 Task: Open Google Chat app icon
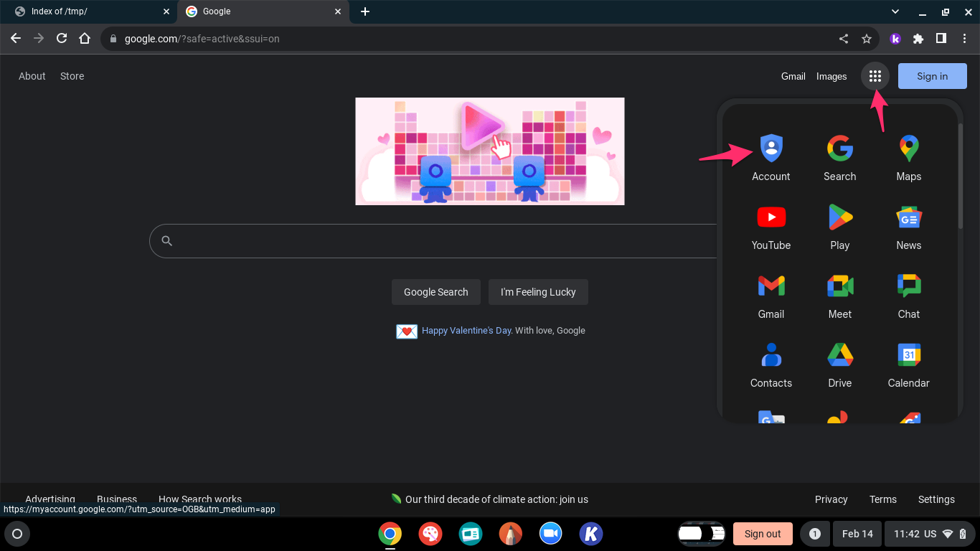pyautogui.click(x=908, y=295)
